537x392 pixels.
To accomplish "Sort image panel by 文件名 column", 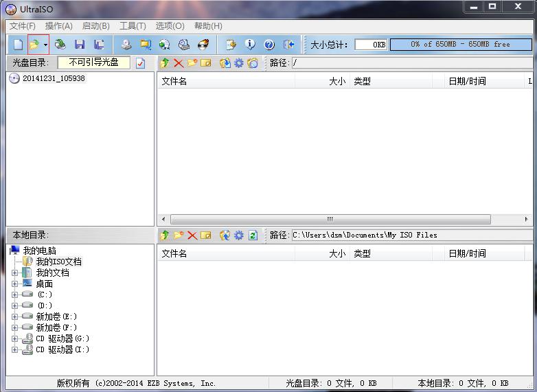I will coord(226,81).
